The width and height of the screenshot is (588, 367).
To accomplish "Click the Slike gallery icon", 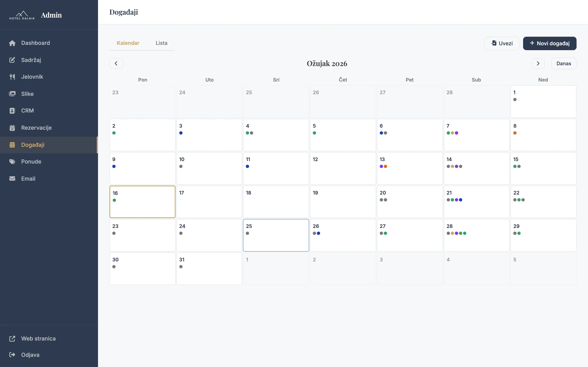I will [x=12, y=94].
